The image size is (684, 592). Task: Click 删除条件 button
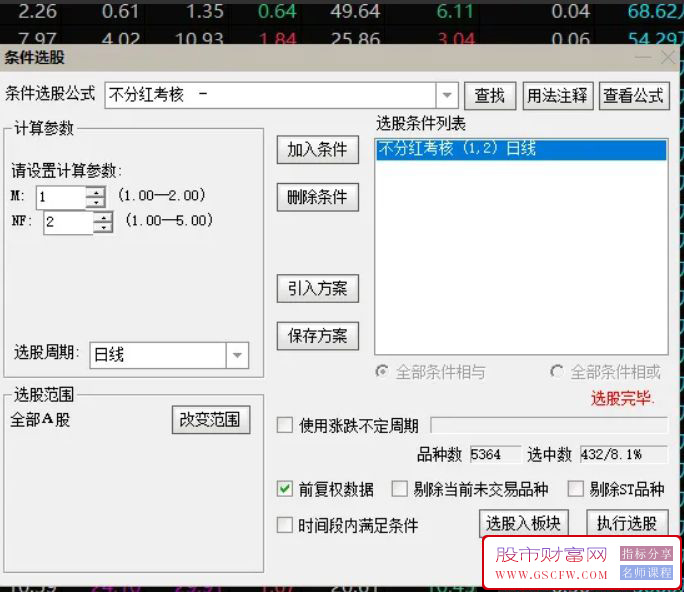[x=318, y=197]
